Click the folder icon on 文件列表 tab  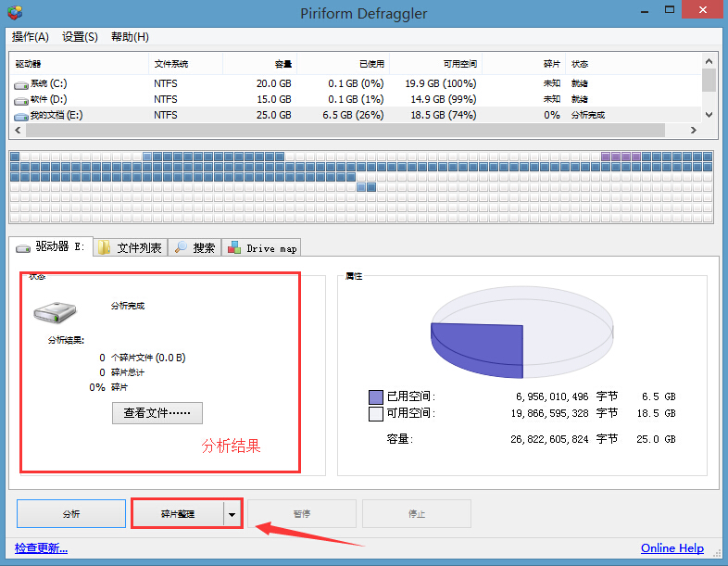tap(104, 248)
